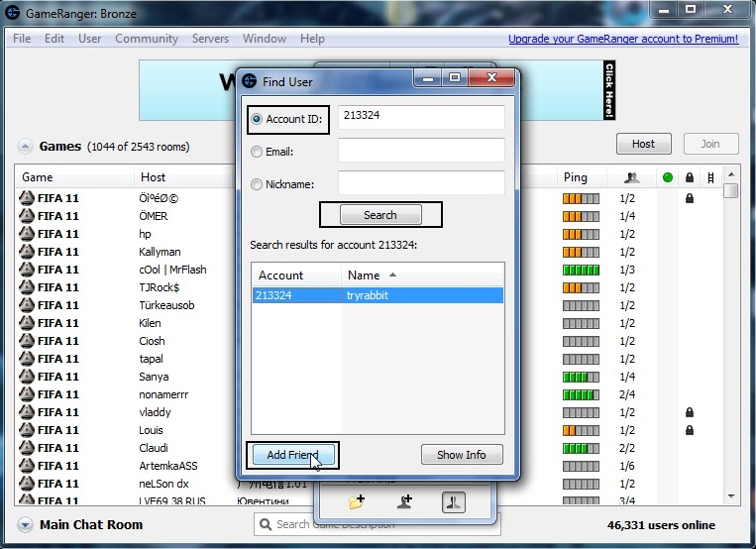The width and height of the screenshot is (756, 549).
Task: Click the Join button
Action: tap(710, 144)
